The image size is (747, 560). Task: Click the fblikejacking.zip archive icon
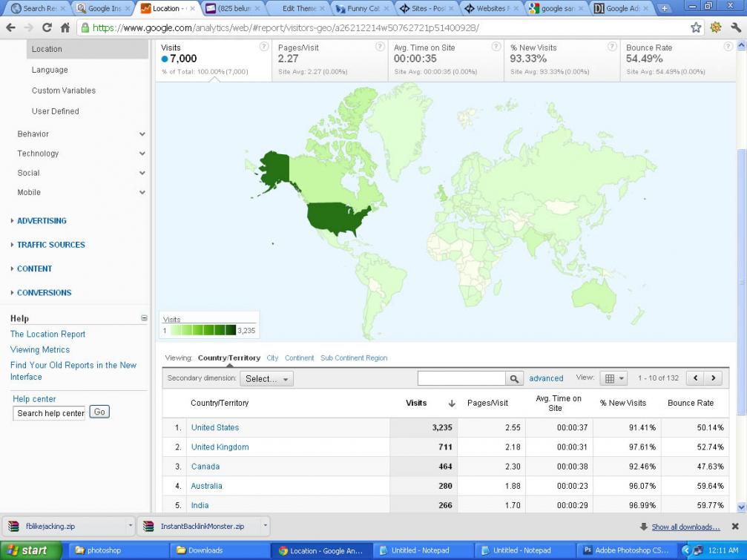14,526
